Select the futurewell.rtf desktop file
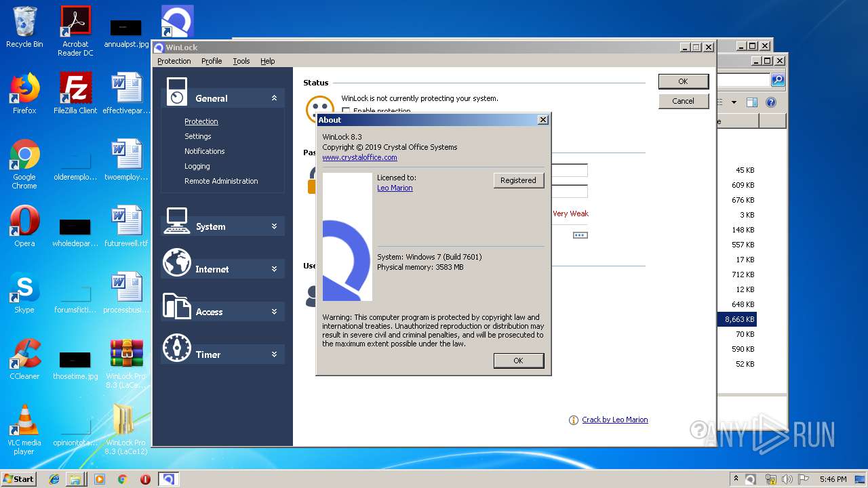Image resolution: width=868 pixels, height=488 pixels. tap(126, 226)
